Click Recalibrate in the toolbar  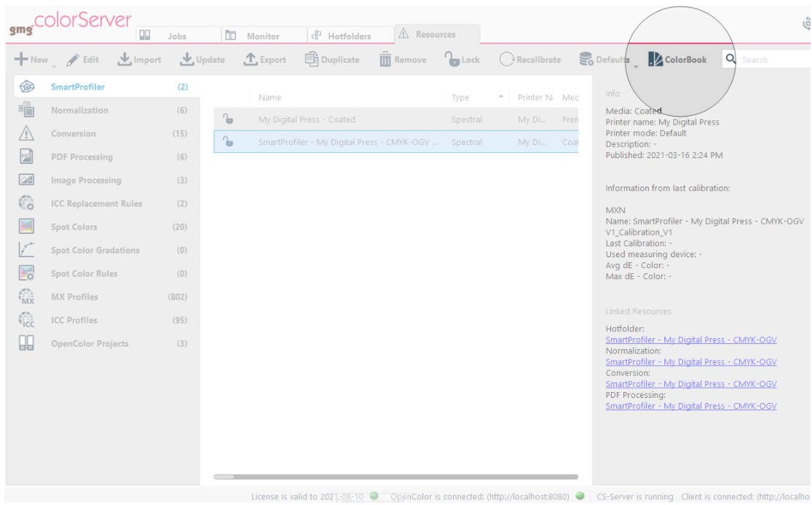(x=530, y=59)
